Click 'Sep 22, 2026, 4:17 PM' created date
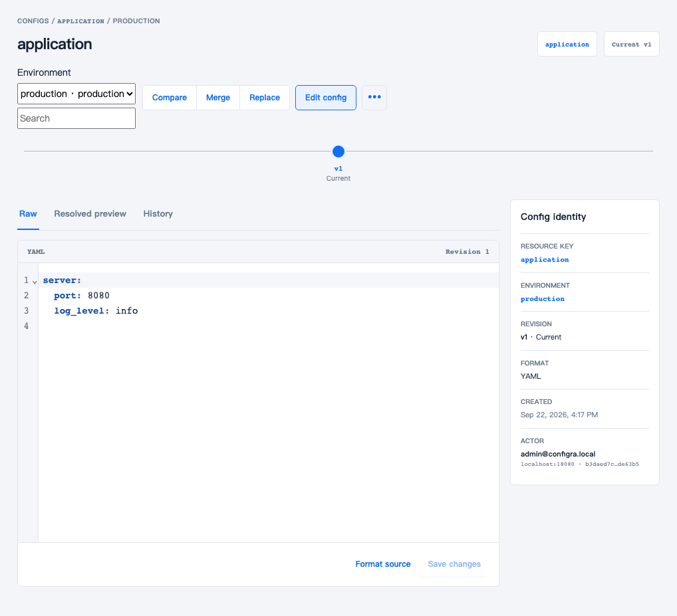The image size is (677, 616). coord(559,415)
